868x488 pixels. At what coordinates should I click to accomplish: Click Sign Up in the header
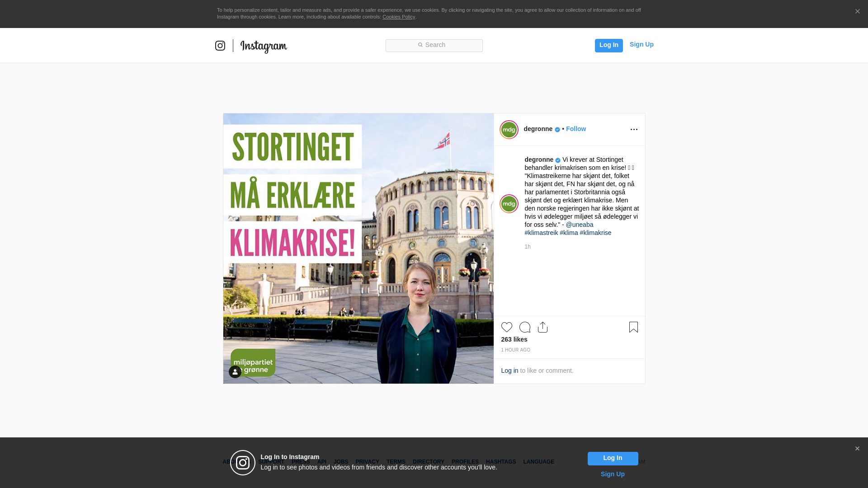pos(641,44)
